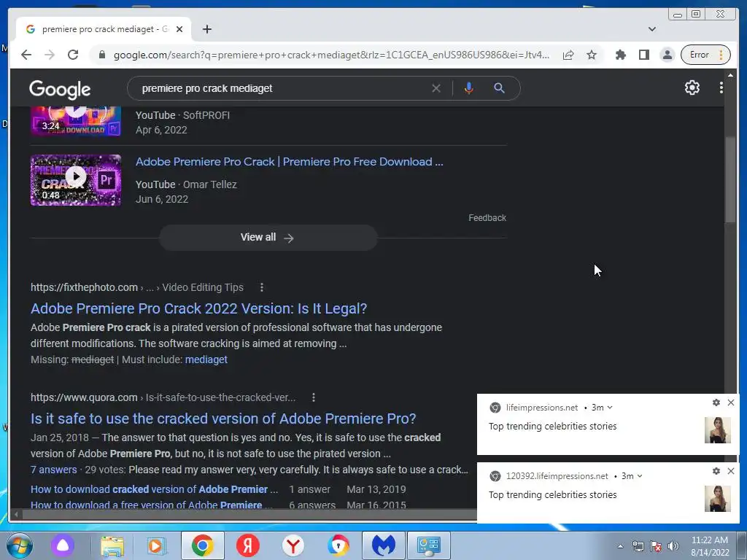This screenshot has width=747, height=560.
Task: Dismiss the lifeimpressions.net notification
Action: pos(731,402)
